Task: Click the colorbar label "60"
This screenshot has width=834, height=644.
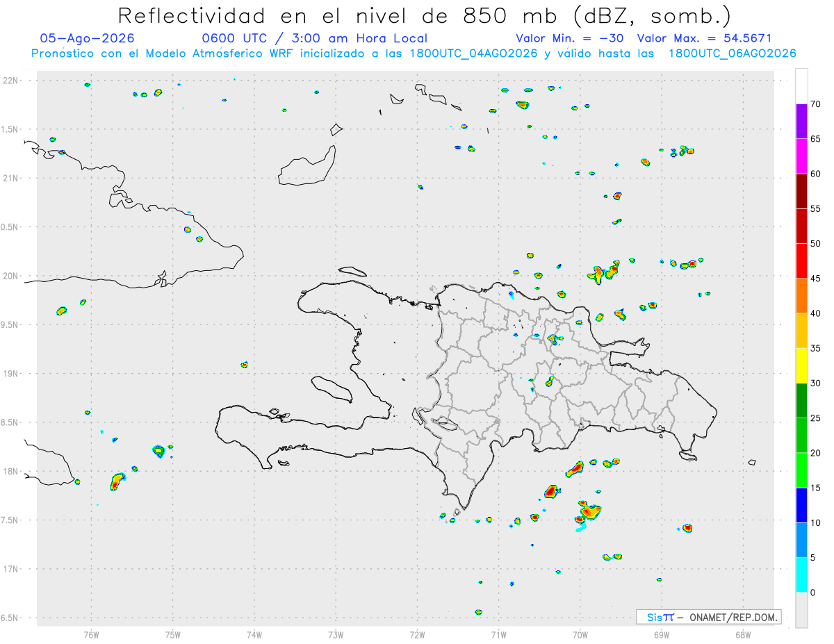Action: tap(815, 174)
